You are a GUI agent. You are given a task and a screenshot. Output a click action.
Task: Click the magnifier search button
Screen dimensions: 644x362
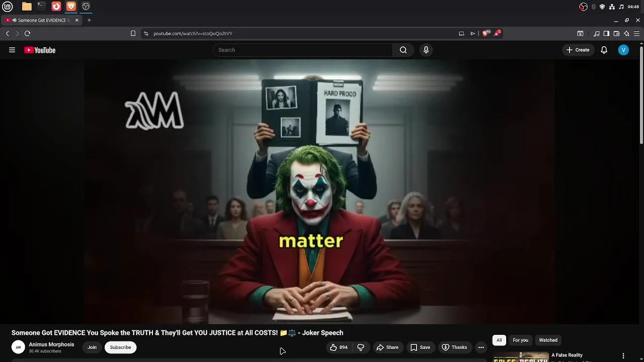(403, 50)
